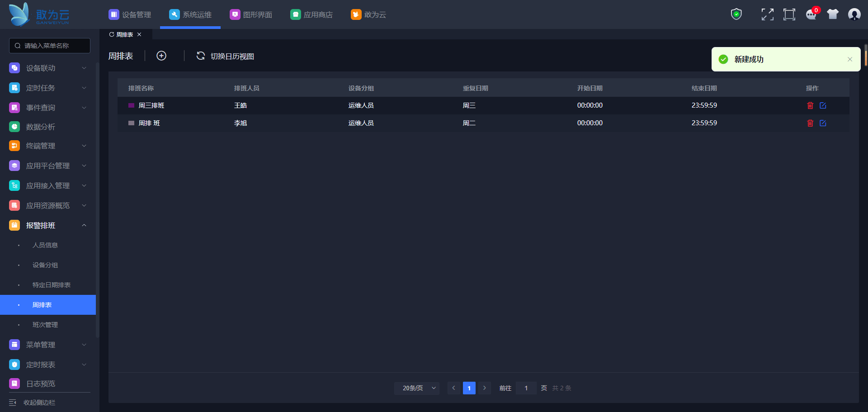868x412 pixels.
Task: Focus the go-to page number field
Action: coord(526,388)
